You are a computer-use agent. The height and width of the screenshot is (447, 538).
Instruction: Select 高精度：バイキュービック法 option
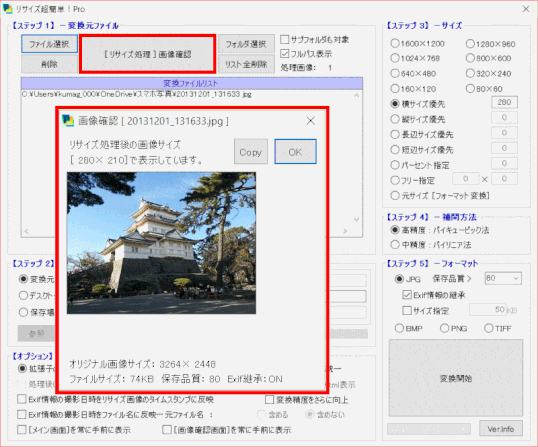point(395,230)
